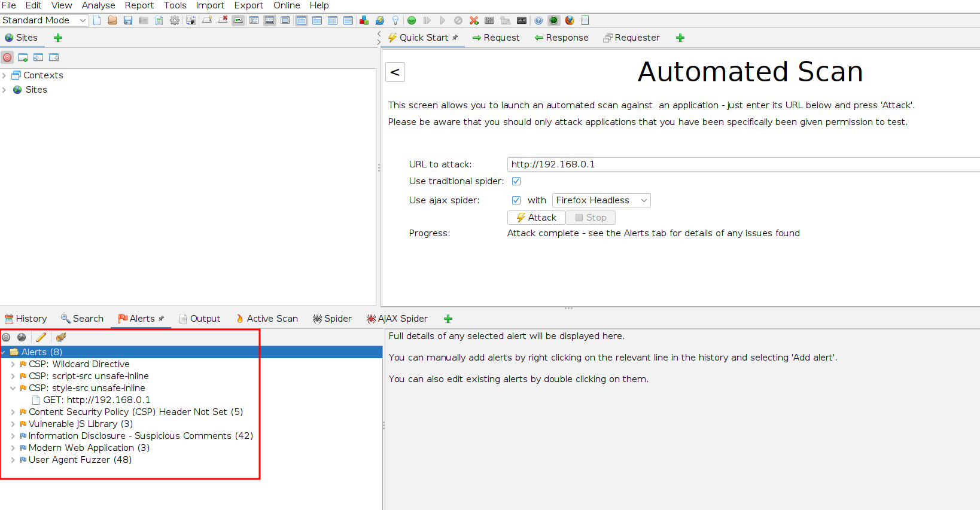Screen dimensions: 980x510
Task: Switch to the Active Scan tab
Action: [x=267, y=319]
